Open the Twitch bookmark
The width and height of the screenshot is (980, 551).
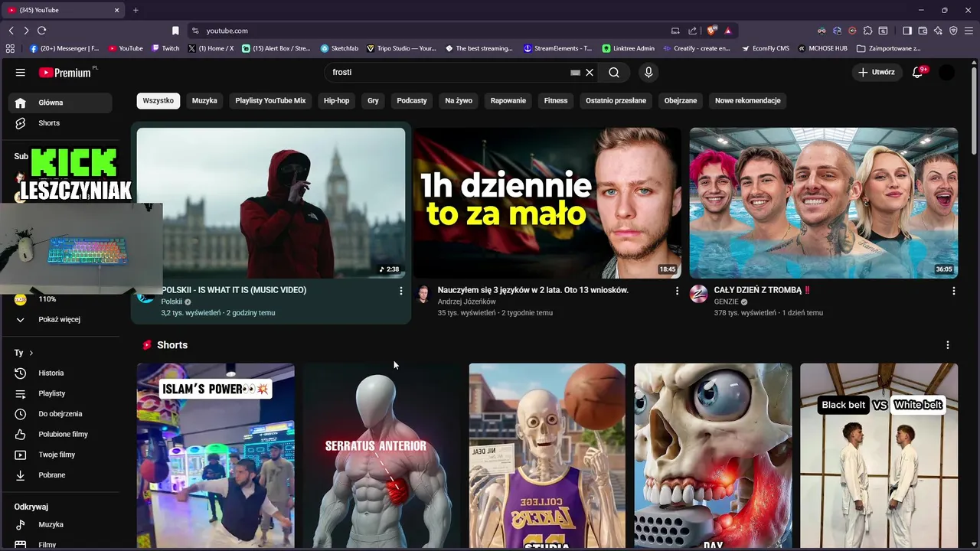(165, 48)
